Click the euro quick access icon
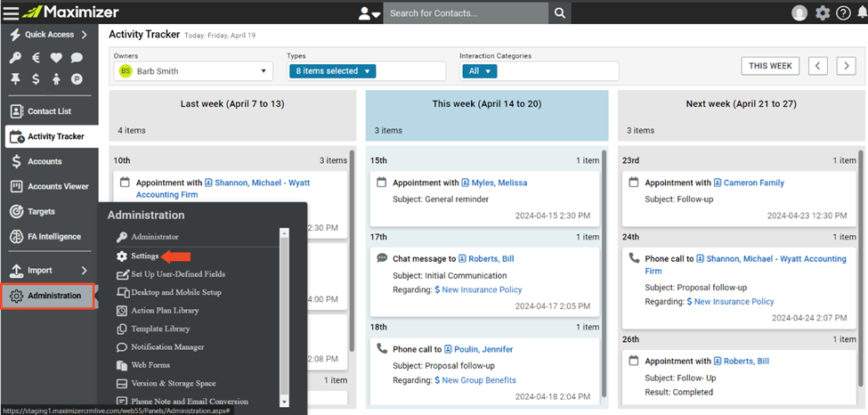 [36, 58]
